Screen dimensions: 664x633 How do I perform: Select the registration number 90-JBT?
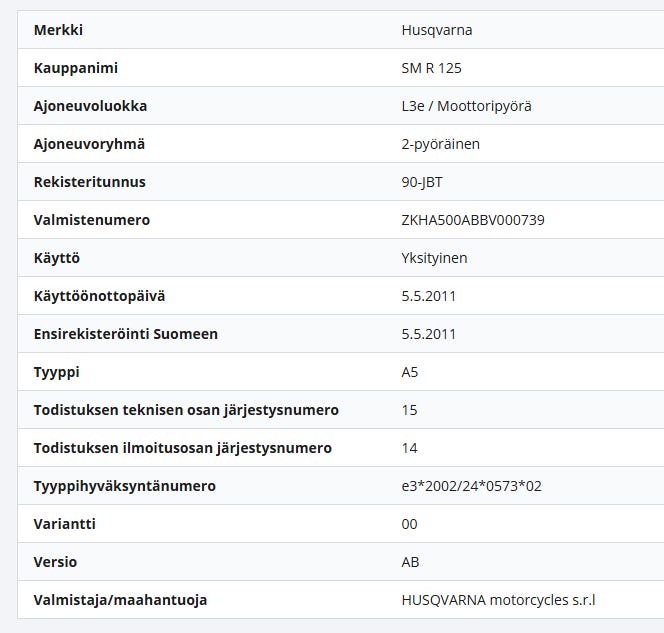click(423, 182)
